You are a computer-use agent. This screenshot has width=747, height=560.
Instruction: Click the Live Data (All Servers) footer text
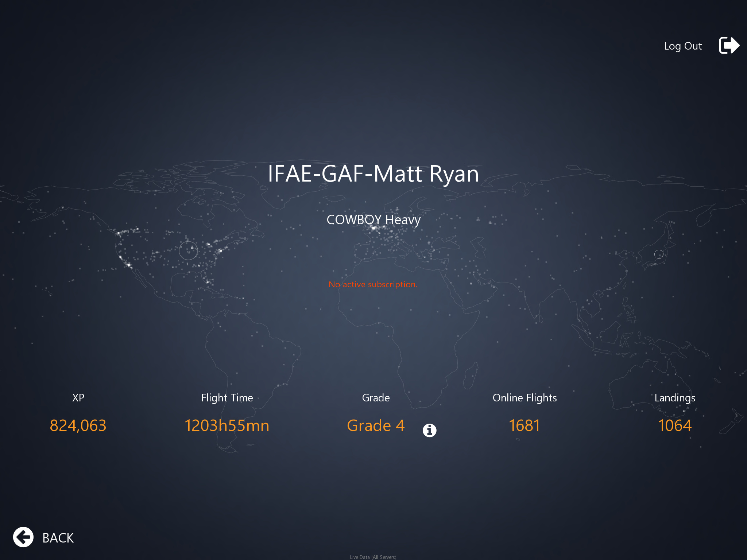point(373,557)
